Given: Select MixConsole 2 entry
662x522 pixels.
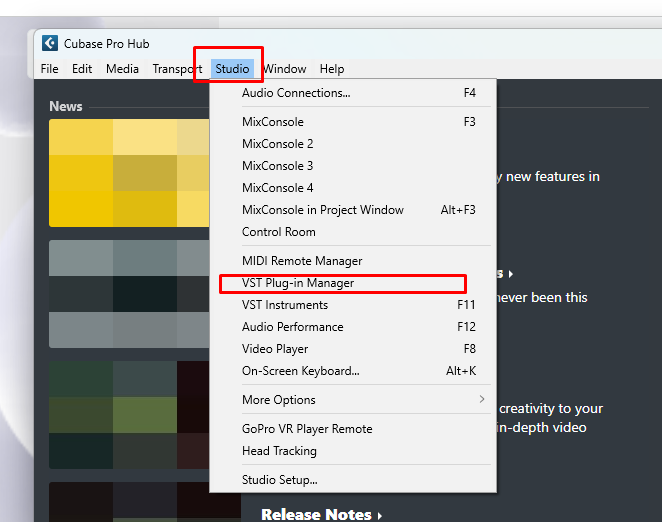Looking at the screenshot, I should [x=353, y=144].
